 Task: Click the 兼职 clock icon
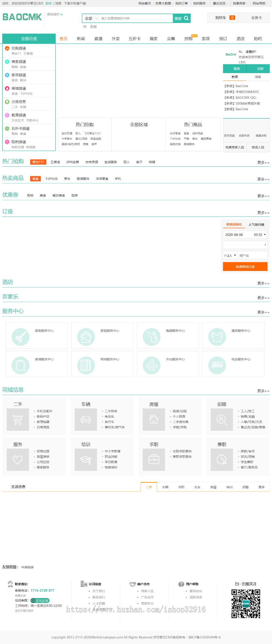pos(222,460)
